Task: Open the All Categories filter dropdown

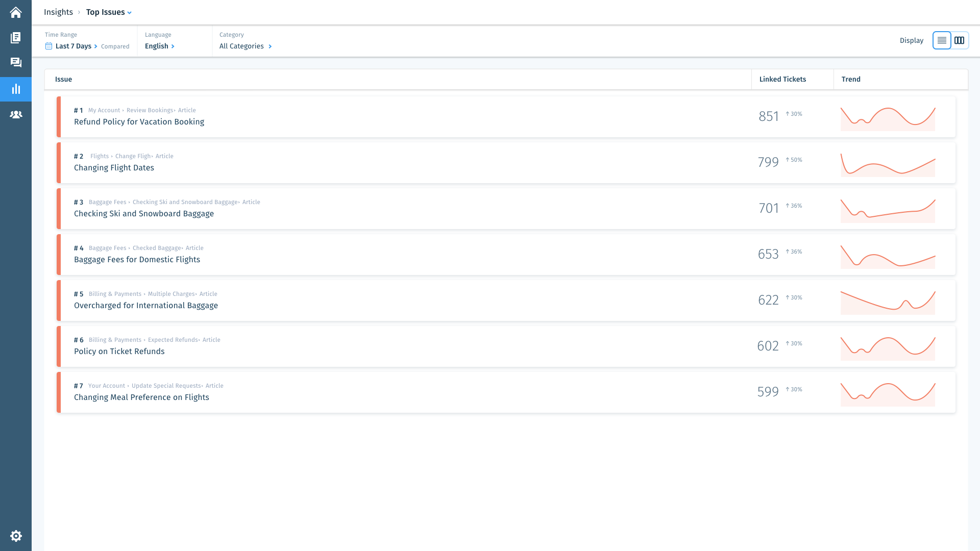Action: pos(245,46)
